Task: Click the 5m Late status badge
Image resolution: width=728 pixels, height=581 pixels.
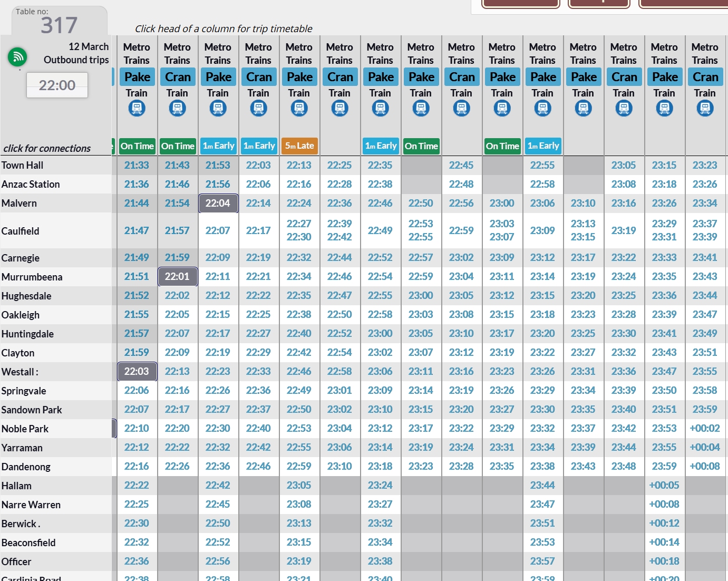Action: point(299,146)
